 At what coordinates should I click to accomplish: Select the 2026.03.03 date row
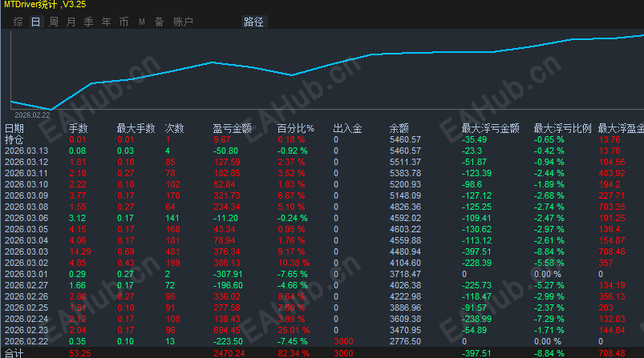click(26, 251)
